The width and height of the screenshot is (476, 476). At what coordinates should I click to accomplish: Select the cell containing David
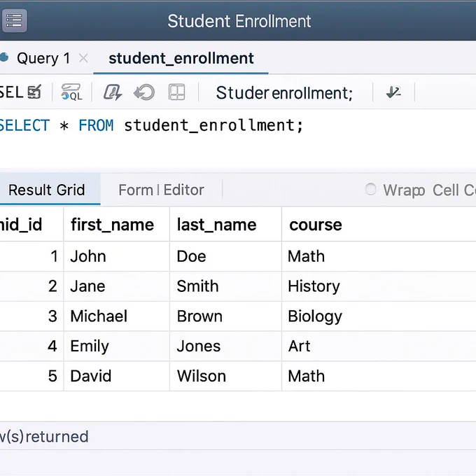coord(117,376)
